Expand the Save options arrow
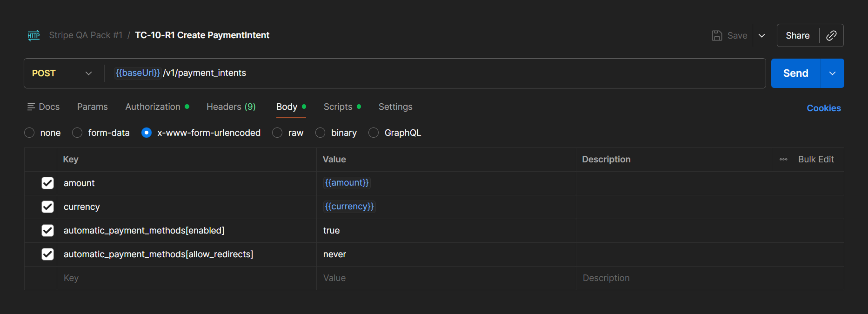 point(761,36)
